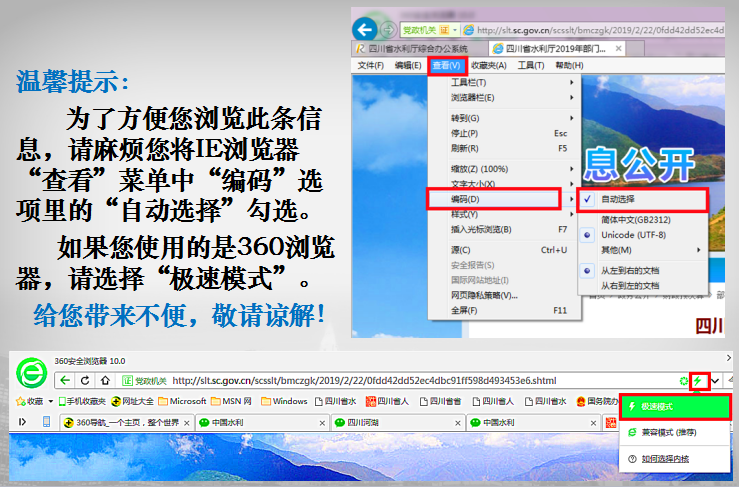Click the 收藏 star icon

(x=21, y=402)
